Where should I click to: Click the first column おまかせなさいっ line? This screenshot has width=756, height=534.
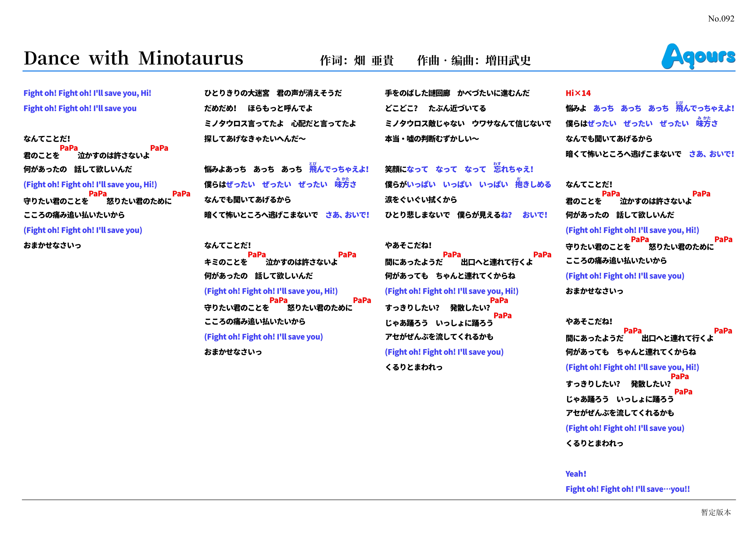coord(52,245)
